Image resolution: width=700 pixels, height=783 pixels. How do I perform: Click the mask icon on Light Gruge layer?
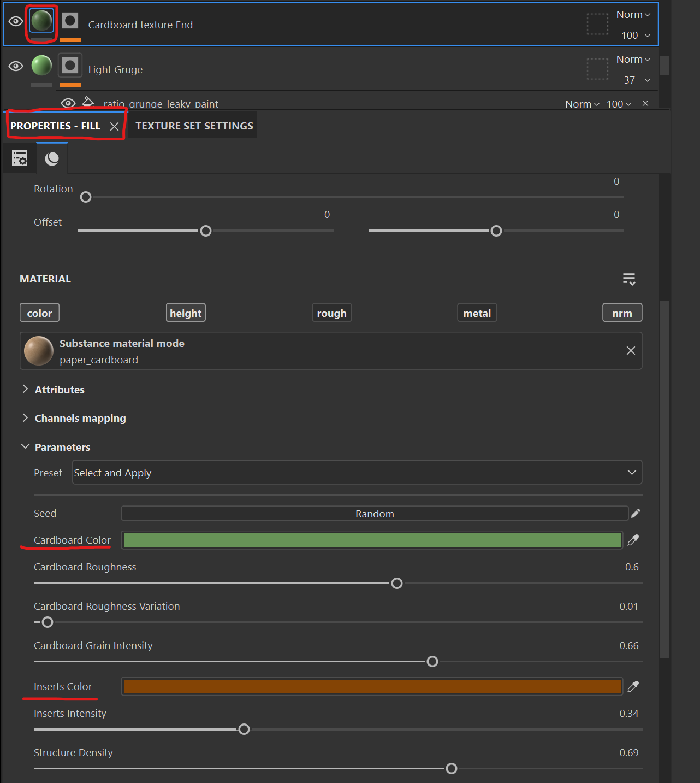coord(70,66)
